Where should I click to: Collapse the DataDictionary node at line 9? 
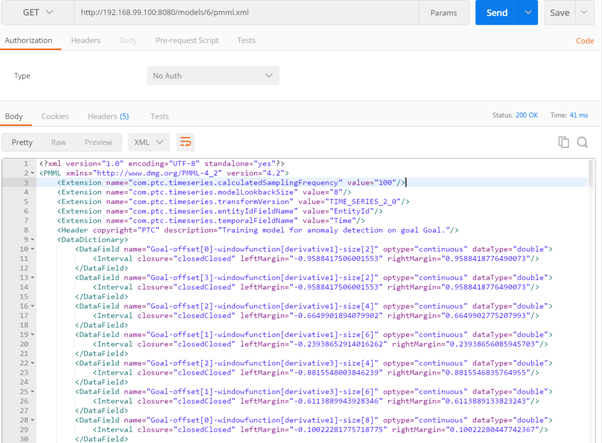pos(33,240)
